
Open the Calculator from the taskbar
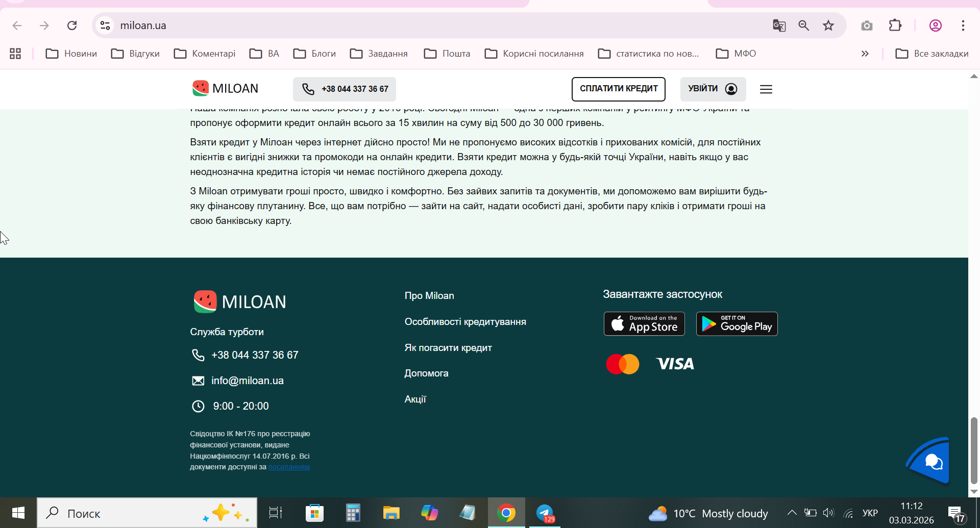[x=353, y=513]
